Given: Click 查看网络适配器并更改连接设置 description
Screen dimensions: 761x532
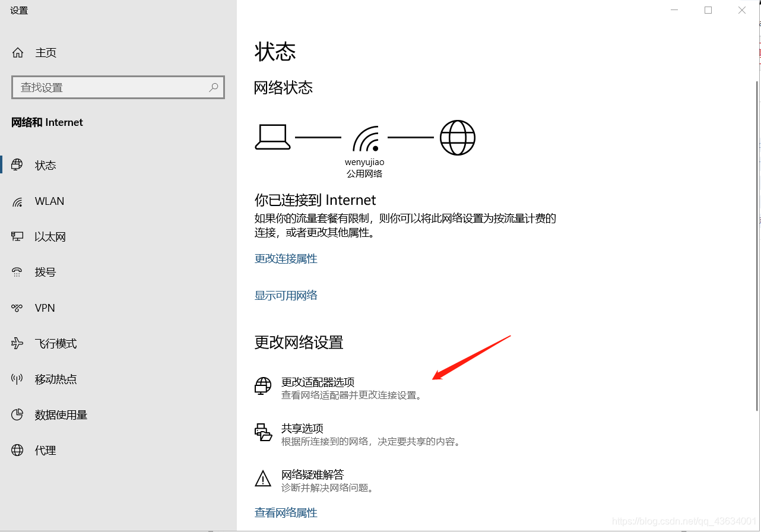Looking at the screenshot, I should 353,395.
